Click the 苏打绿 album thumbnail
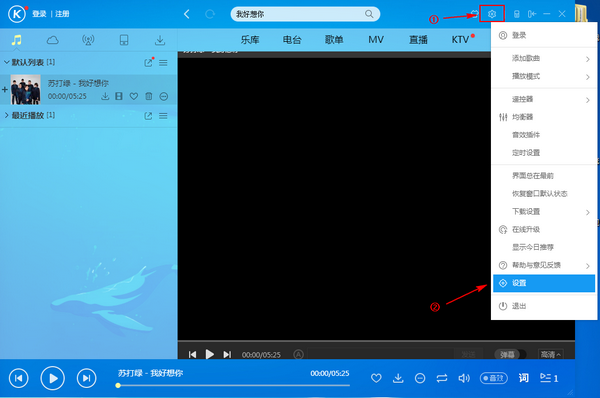600x398 pixels. coord(26,90)
